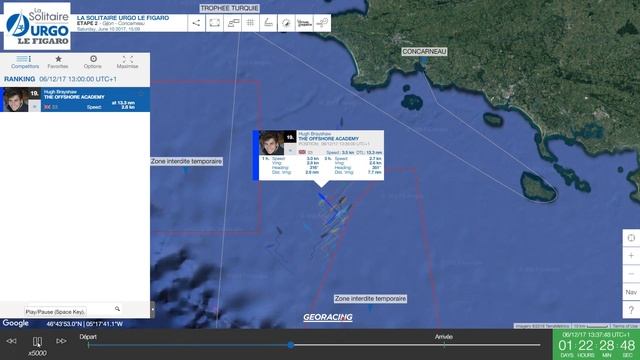Click the Arrivée timeline marker
The height and width of the screenshot is (360, 640).
444,337
